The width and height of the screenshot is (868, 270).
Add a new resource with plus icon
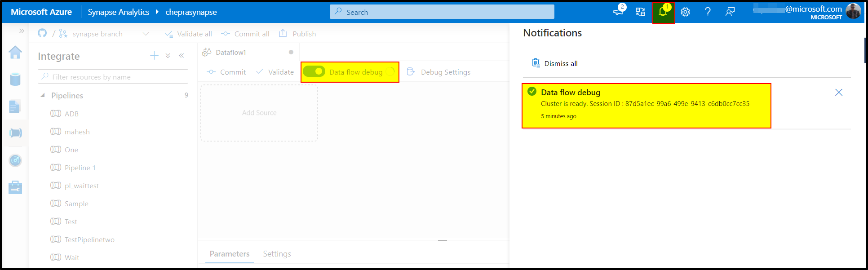[154, 55]
